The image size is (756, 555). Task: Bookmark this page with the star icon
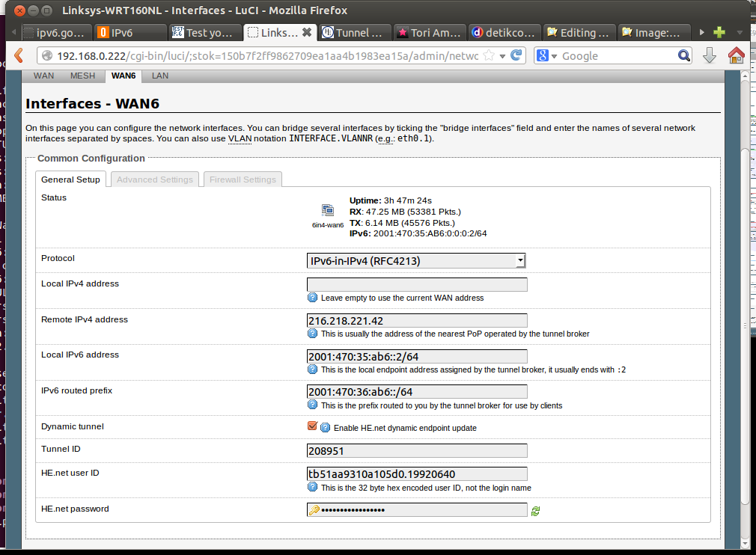click(x=489, y=55)
